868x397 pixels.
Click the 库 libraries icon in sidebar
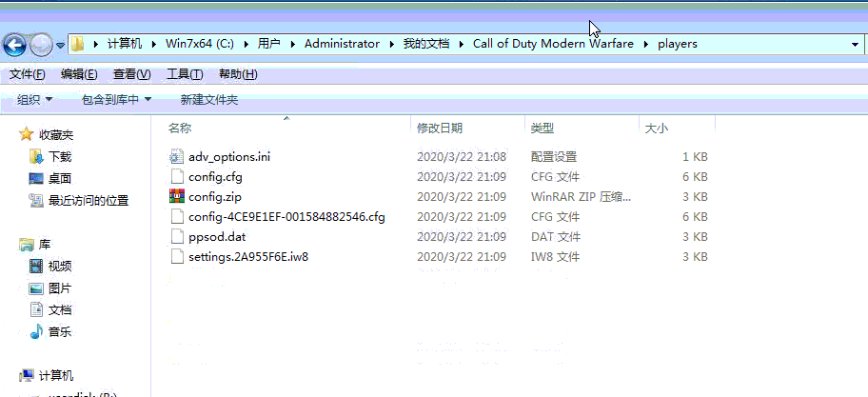[x=26, y=244]
